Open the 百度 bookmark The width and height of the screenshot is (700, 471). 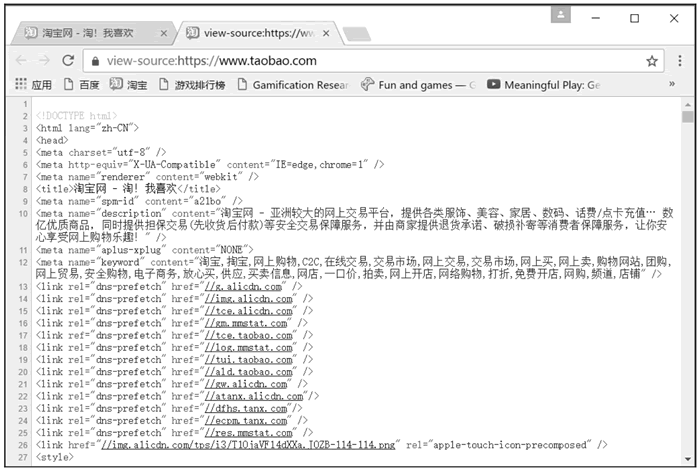pyautogui.click(x=82, y=84)
